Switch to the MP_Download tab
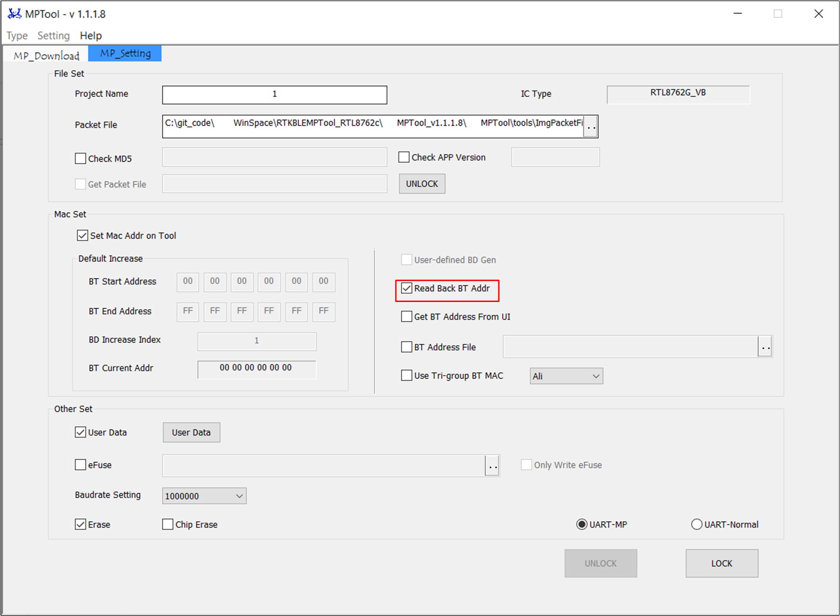 tap(46, 55)
